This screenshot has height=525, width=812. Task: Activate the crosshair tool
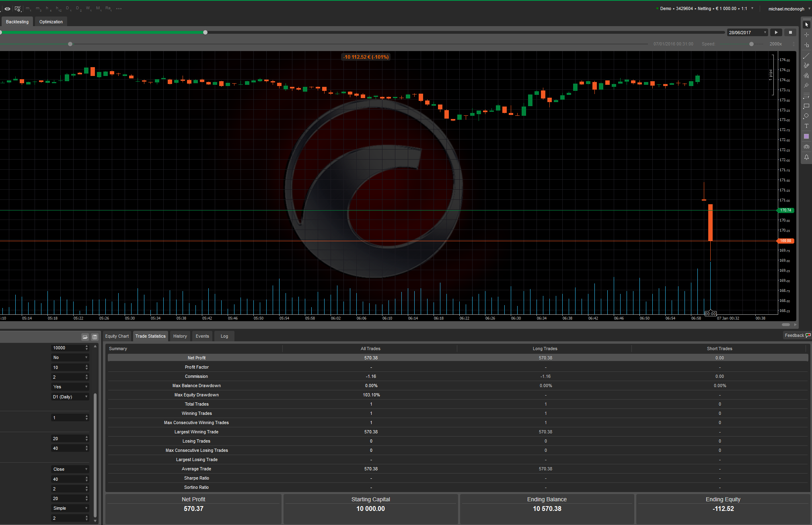click(806, 35)
